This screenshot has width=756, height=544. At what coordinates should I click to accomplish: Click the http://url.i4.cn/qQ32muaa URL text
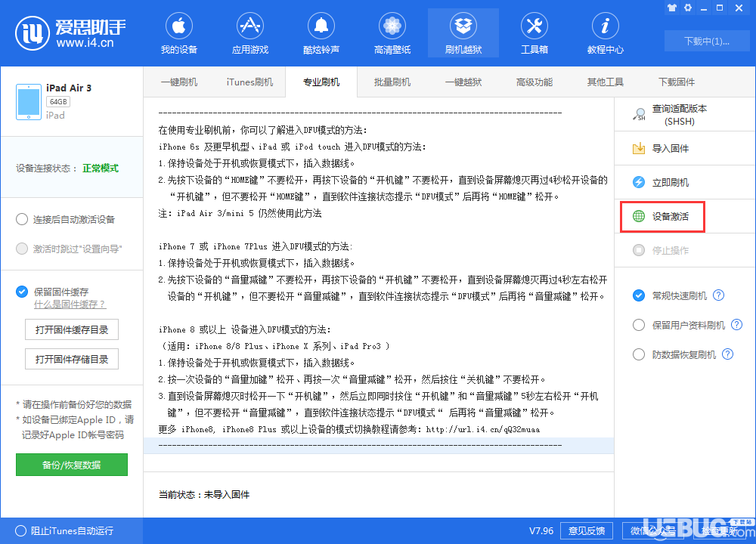[x=482, y=429]
